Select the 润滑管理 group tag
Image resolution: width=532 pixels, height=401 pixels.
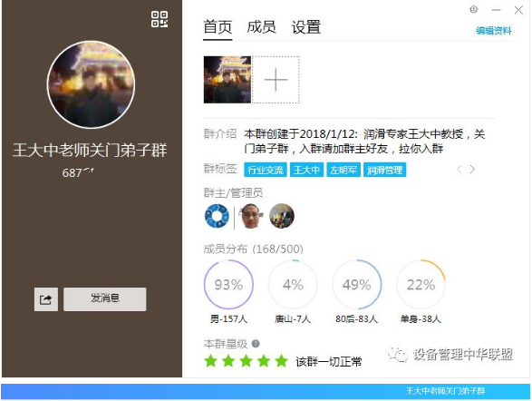[x=385, y=170]
